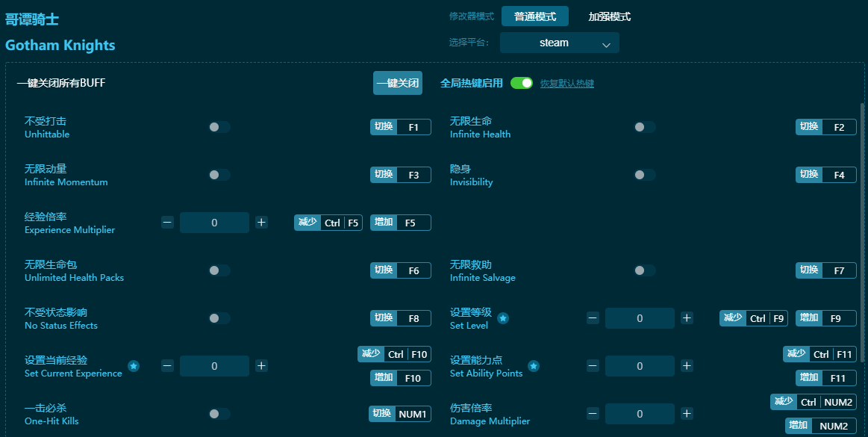Click the star icon beside Set Level

point(503,318)
